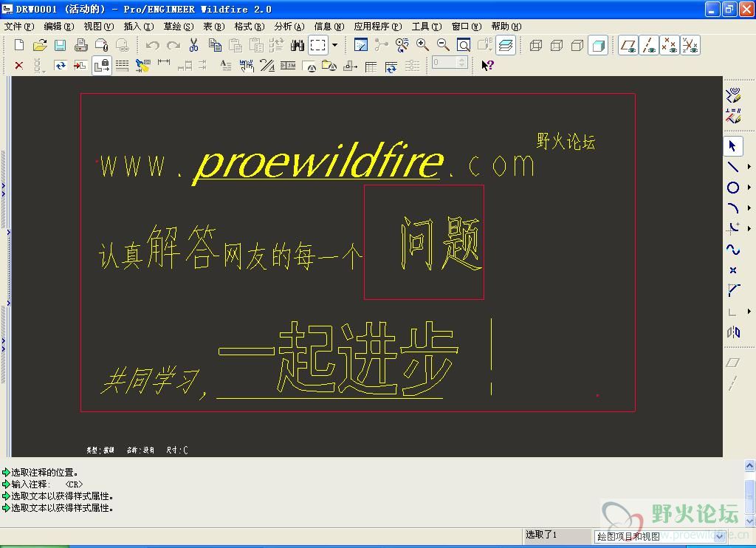Delete with the red X icon

(x=18, y=66)
